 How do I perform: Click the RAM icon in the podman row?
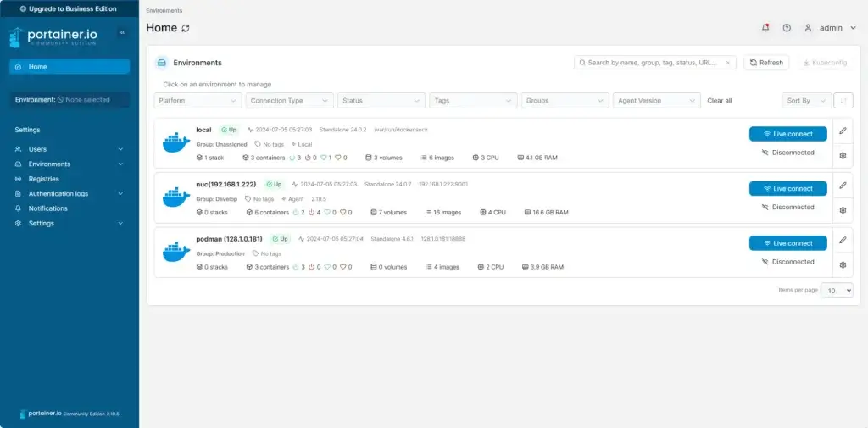click(x=526, y=267)
